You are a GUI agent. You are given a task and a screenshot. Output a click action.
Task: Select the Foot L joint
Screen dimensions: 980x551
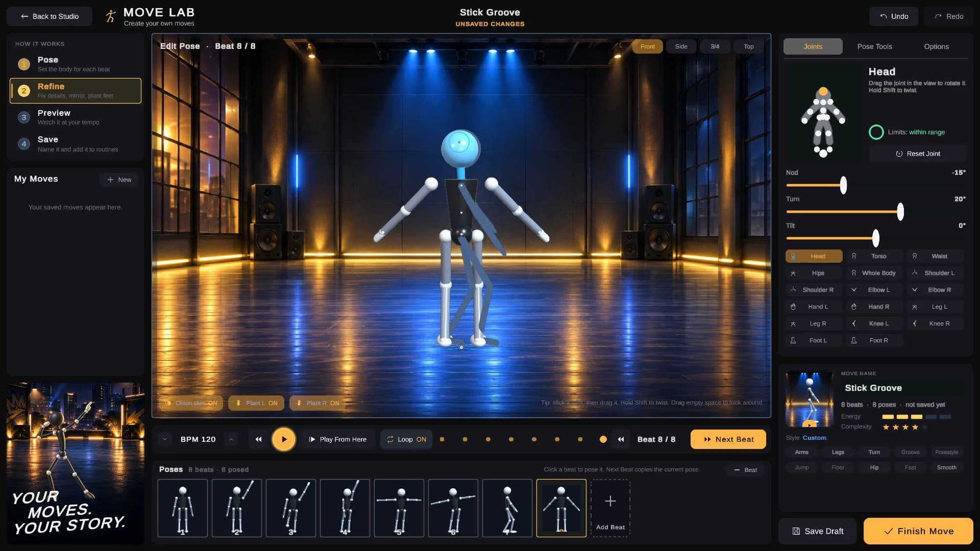point(814,340)
